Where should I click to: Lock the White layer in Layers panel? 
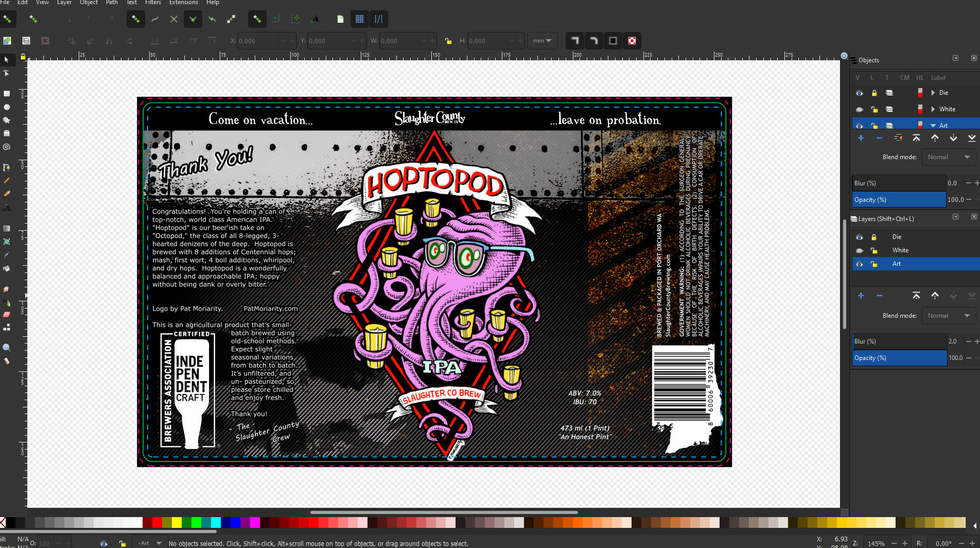(x=873, y=251)
